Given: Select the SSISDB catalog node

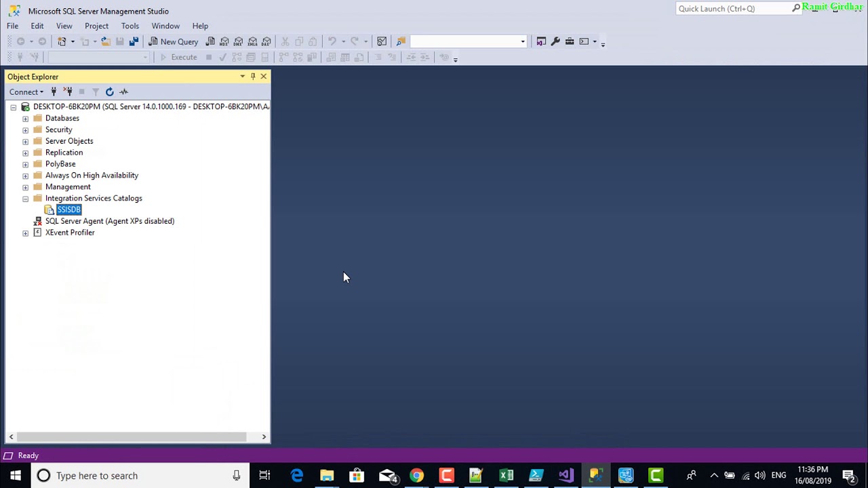Looking at the screenshot, I should tap(68, 209).
